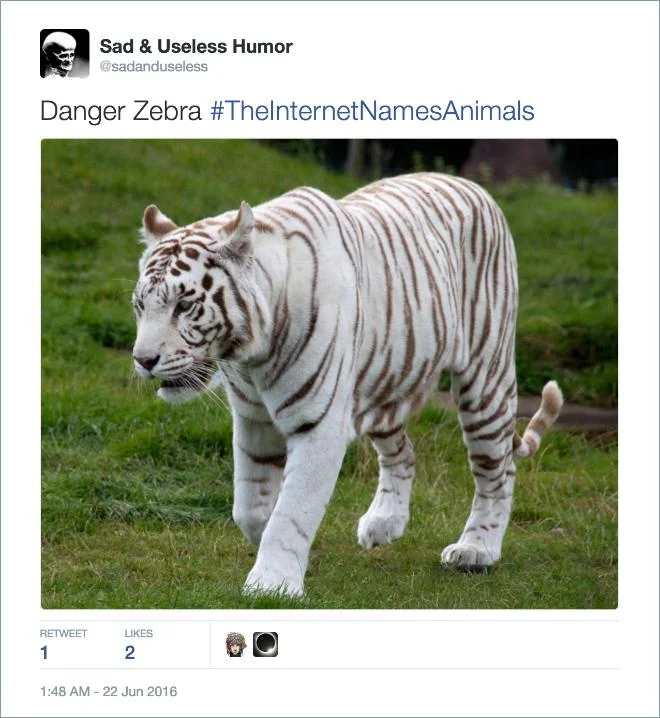Click the LIKES label
The width and height of the screenshot is (660, 718).
click(x=139, y=633)
